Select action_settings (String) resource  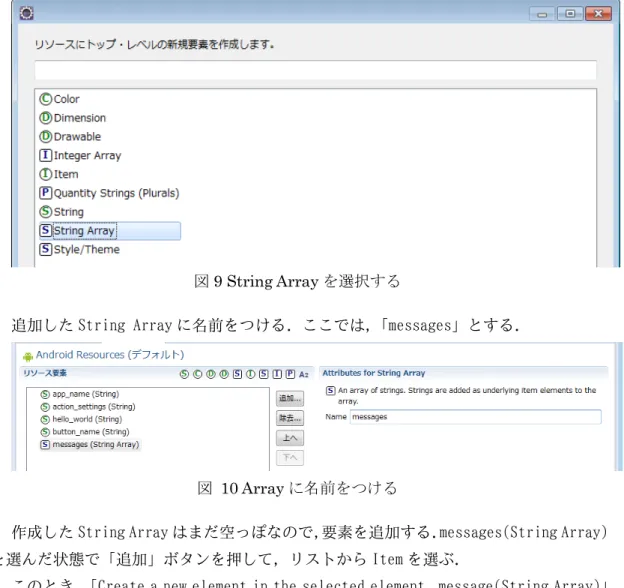pyautogui.click(x=88, y=407)
